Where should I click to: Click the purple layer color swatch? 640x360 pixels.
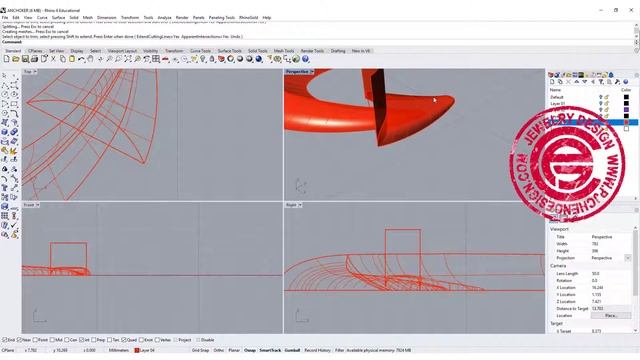[x=626, y=110]
